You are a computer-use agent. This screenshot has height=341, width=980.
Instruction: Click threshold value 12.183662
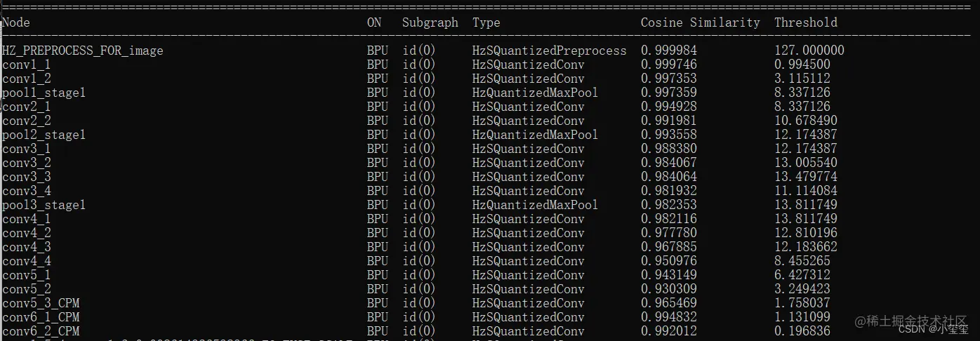click(x=806, y=247)
